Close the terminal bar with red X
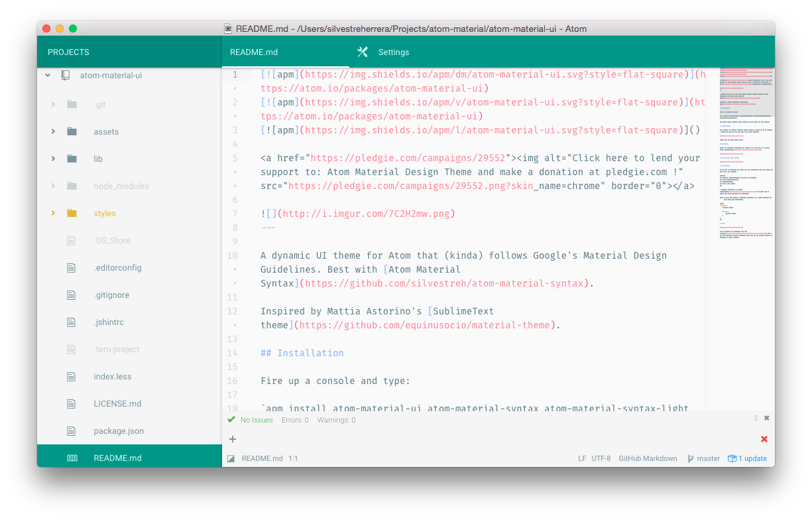The width and height of the screenshot is (812, 520). [x=764, y=439]
